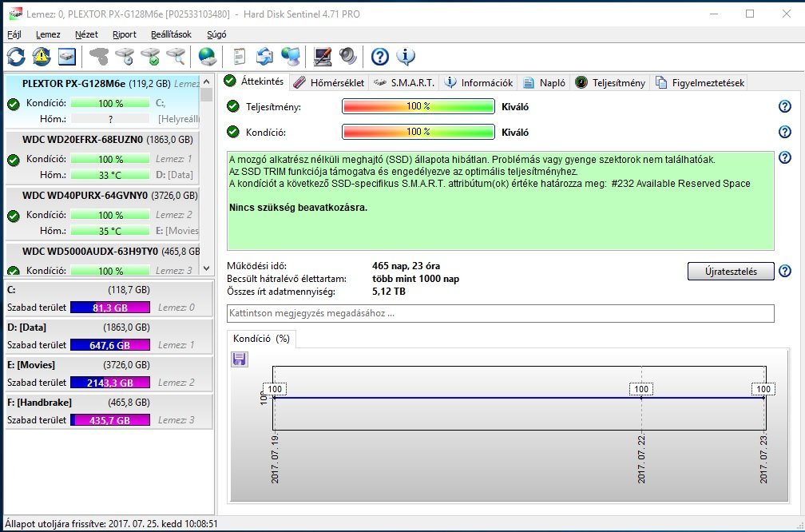The height and width of the screenshot is (532, 805).
Task: Click the D: [Data] partition header
Action: [x=78, y=328]
